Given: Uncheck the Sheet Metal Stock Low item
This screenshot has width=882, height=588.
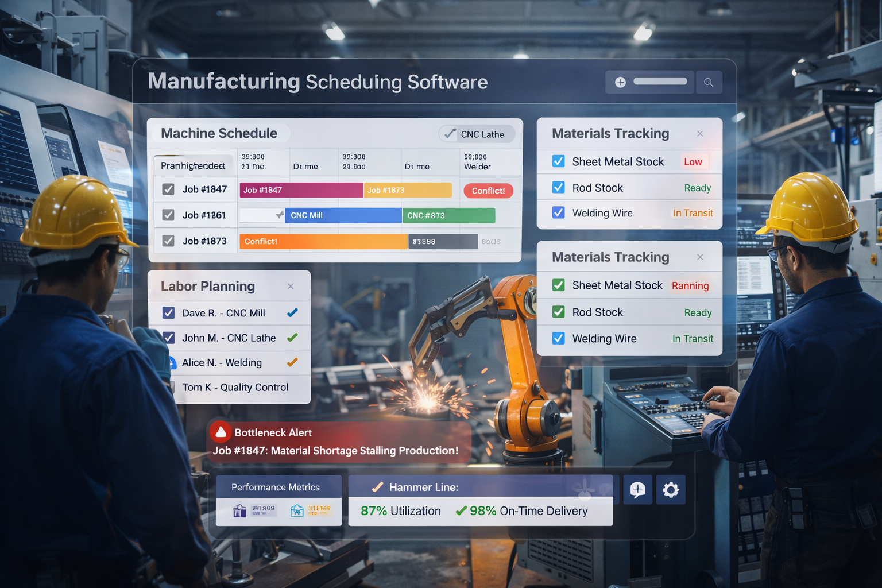Looking at the screenshot, I should pos(558,161).
